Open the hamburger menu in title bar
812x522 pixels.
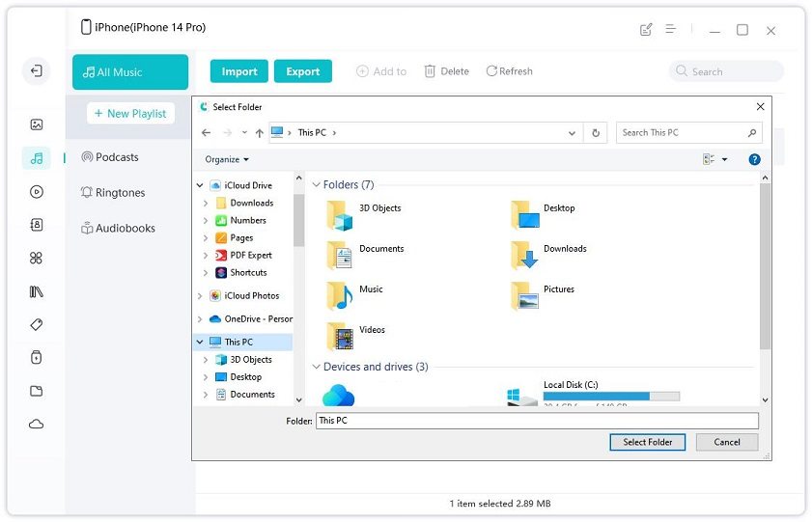coord(671,29)
